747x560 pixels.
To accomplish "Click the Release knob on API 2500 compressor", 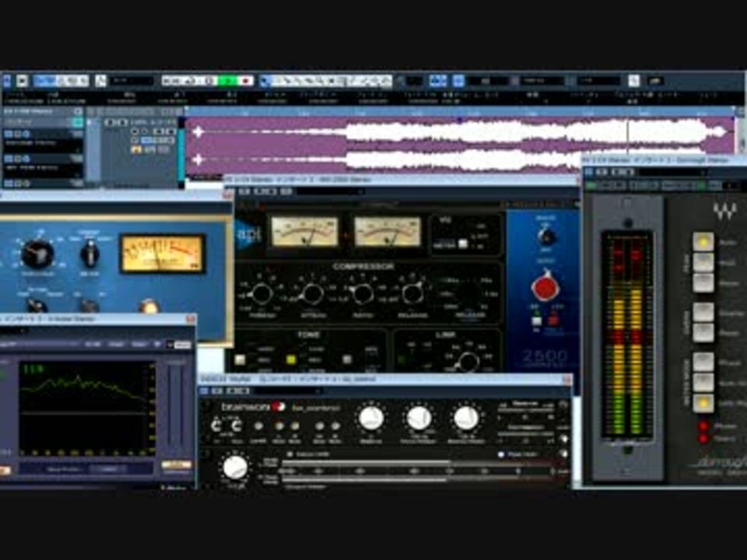I will 412,293.
